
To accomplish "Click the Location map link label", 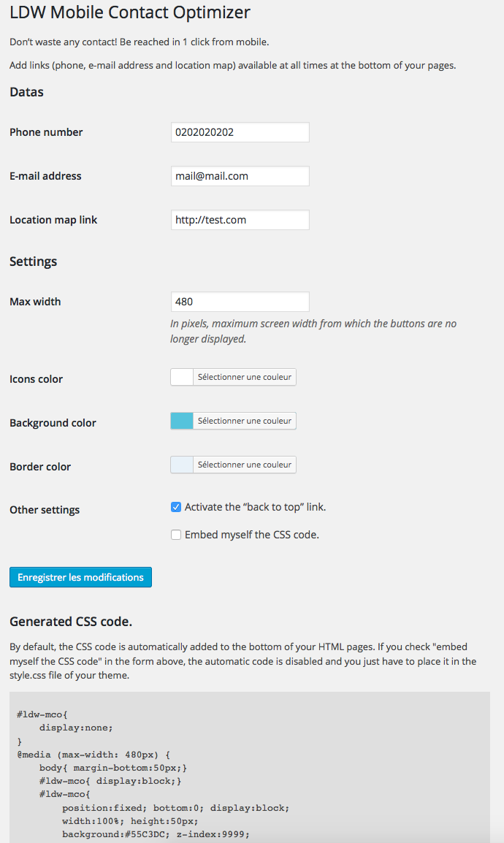I will click(54, 220).
